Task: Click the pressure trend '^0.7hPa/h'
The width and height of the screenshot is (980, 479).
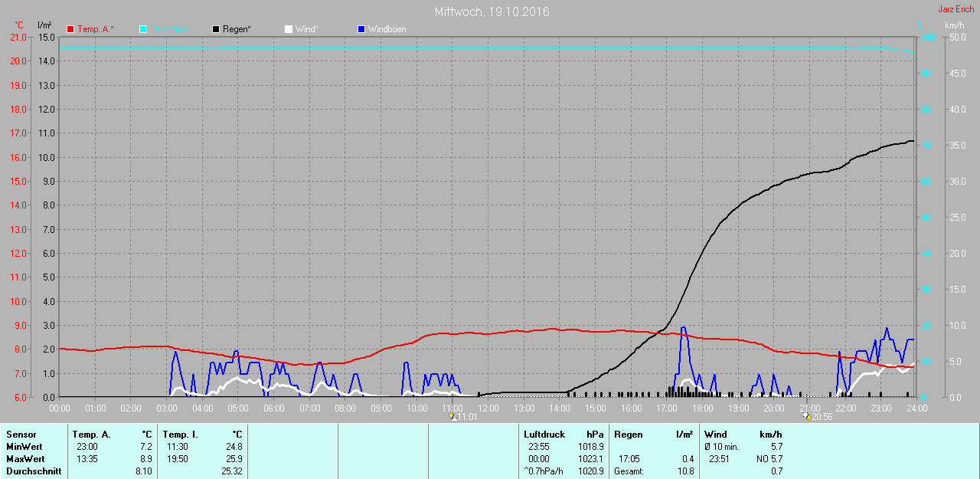Action: (x=542, y=471)
